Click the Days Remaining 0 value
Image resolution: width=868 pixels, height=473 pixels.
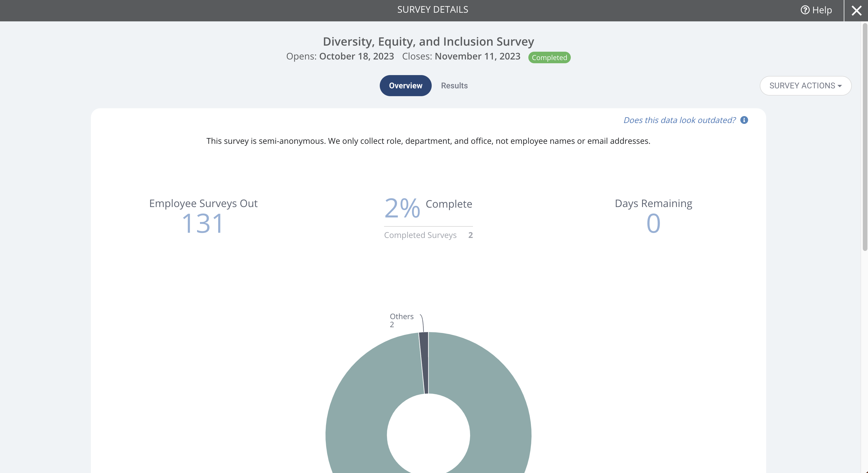pos(653,223)
